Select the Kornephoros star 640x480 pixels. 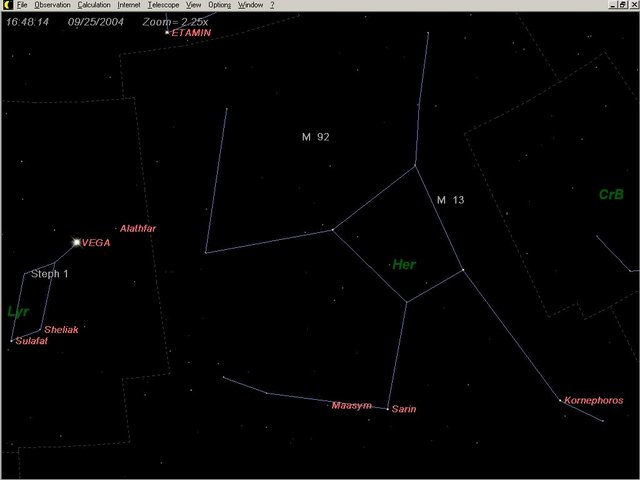point(561,400)
